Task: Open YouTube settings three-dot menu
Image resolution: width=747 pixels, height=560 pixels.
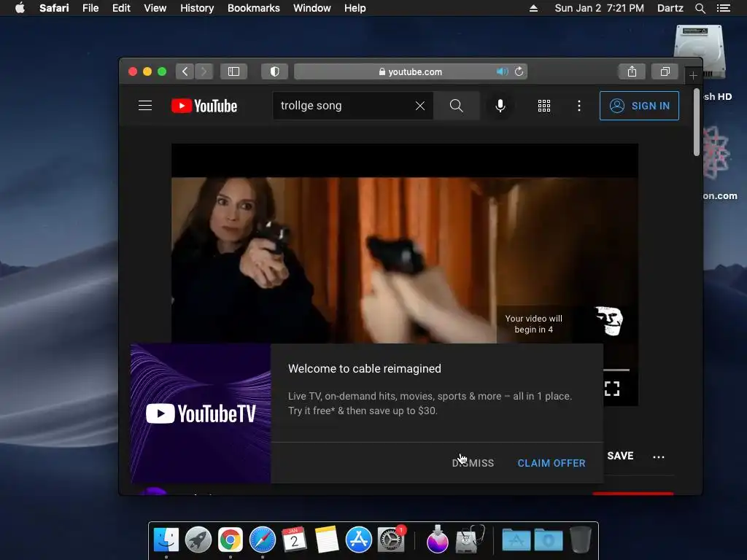Action: (x=579, y=106)
